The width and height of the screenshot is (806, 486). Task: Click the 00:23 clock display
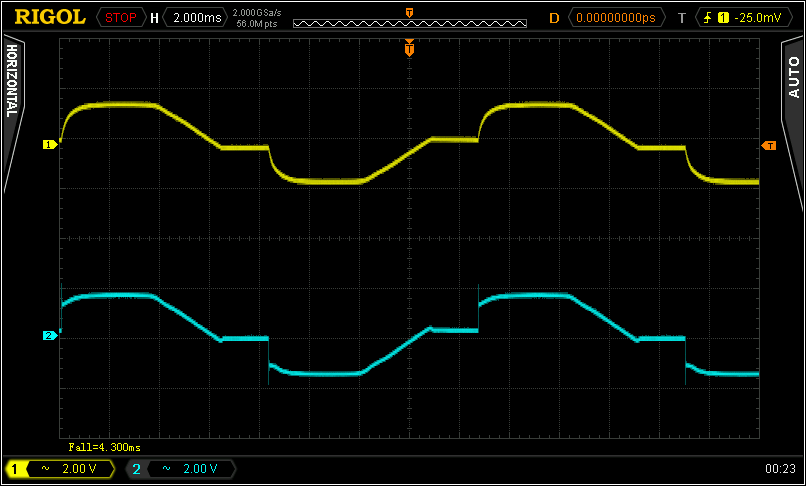point(780,469)
